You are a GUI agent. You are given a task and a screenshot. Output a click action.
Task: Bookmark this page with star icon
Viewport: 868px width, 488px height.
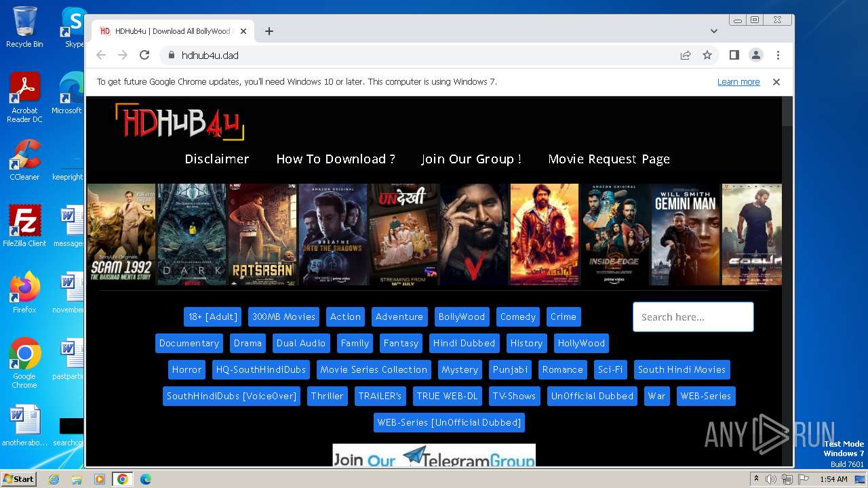click(x=707, y=55)
